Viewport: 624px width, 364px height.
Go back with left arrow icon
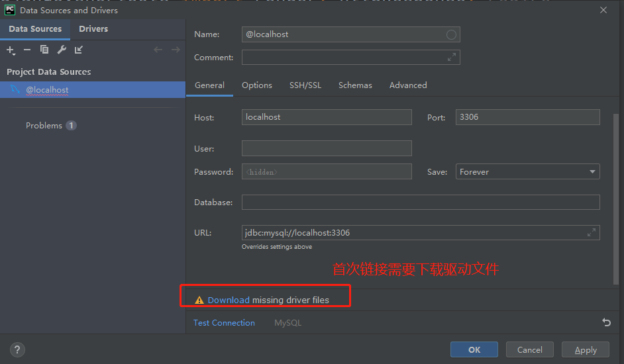(158, 50)
